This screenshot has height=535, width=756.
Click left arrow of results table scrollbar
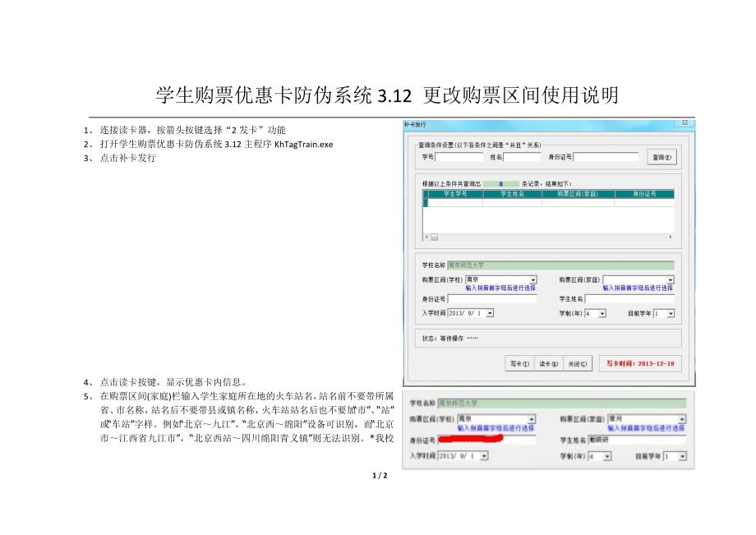pos(426,237)
